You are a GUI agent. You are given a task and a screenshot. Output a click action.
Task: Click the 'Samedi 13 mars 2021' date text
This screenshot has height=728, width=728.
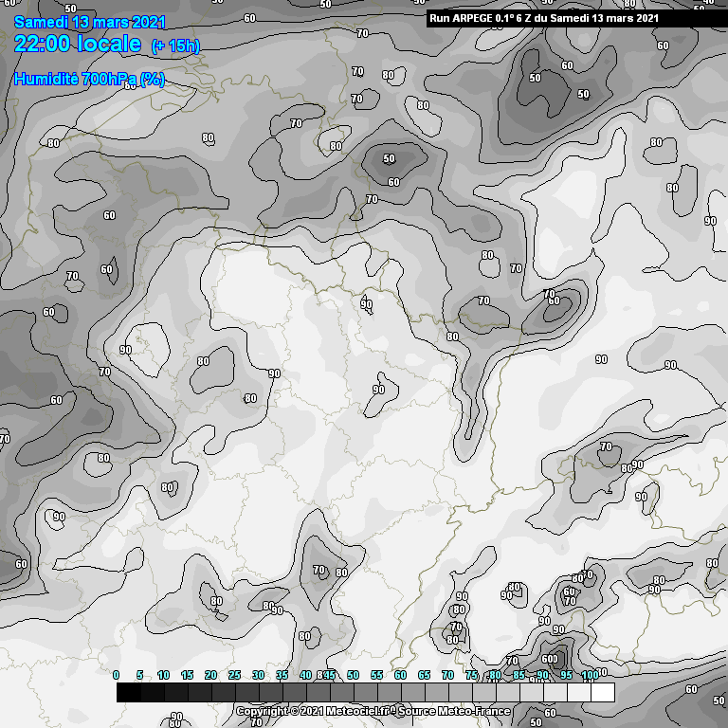pos(90,22)
